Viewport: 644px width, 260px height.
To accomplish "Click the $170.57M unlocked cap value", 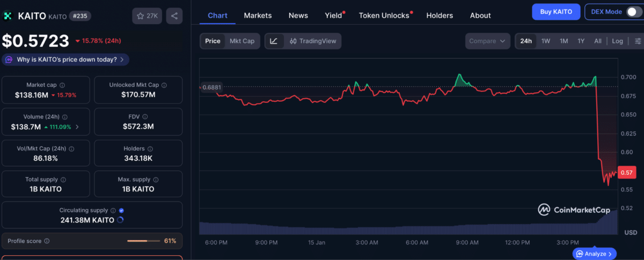I will (138, 95).
